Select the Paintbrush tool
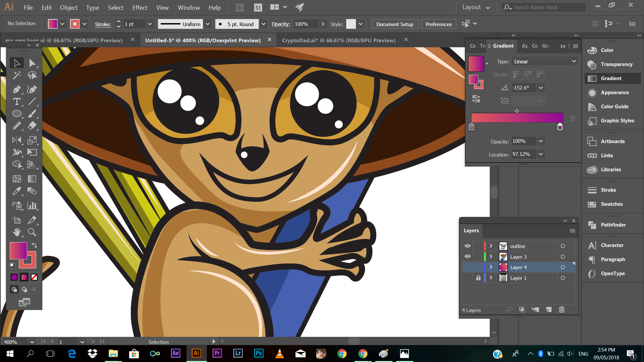The image size is (644, 362). 32,114
